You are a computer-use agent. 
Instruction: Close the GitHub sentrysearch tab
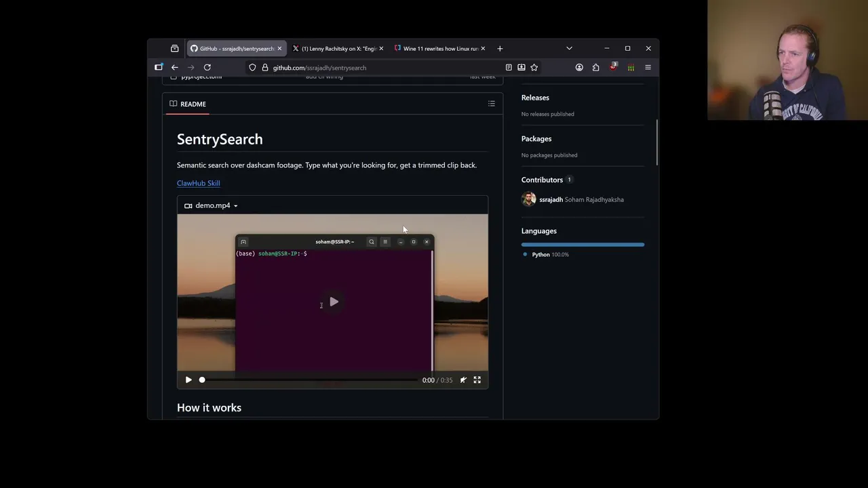coord(279,48)
